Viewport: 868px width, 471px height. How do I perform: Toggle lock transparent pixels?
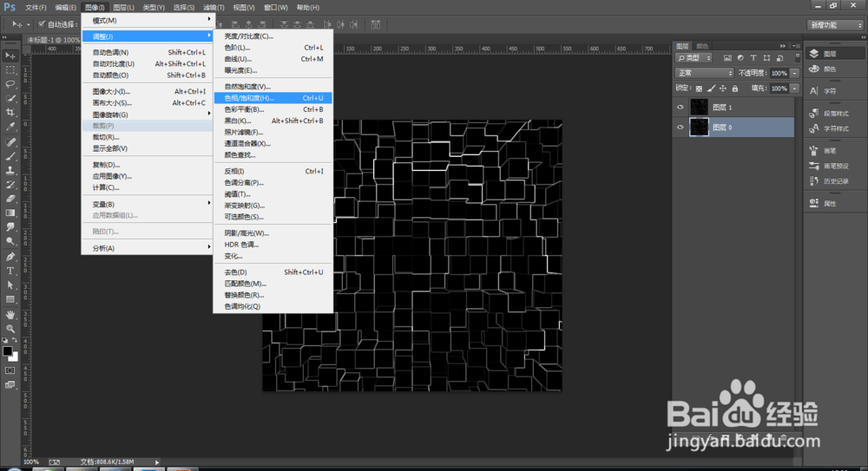[x=699, y=88]
